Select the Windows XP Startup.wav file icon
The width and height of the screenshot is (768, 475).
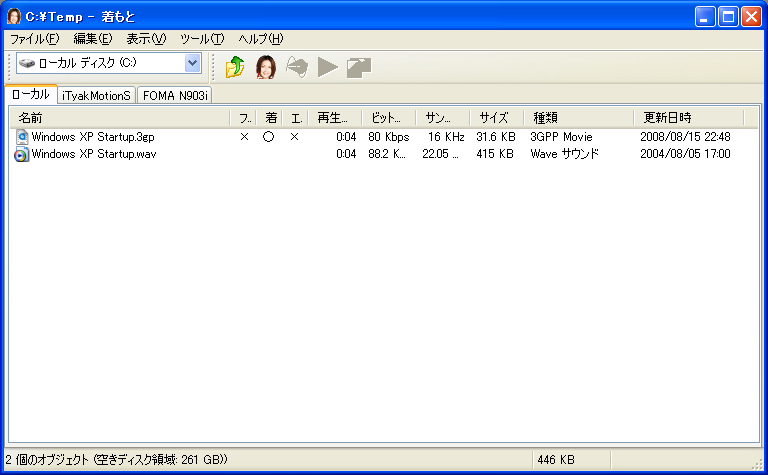[22, 154]
